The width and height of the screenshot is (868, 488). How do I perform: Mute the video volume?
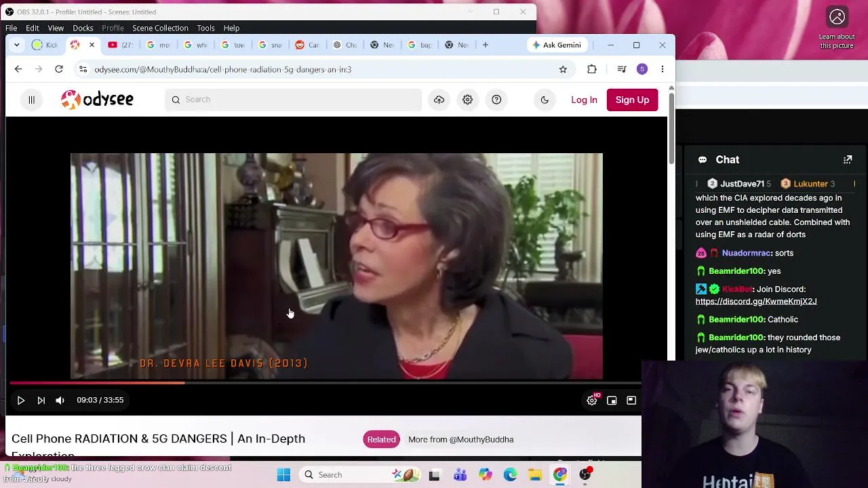point(60,401)
